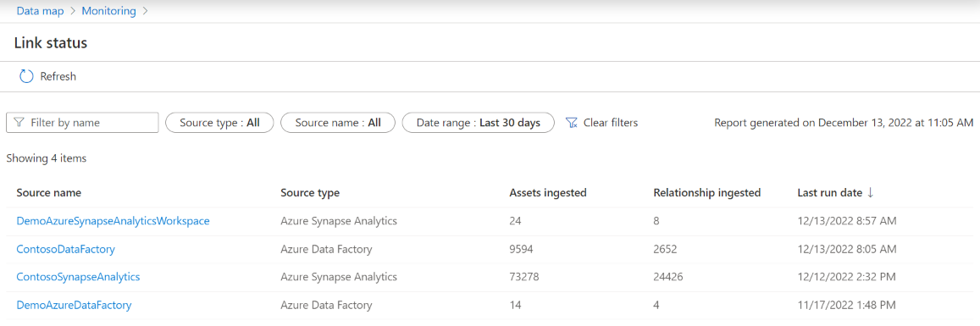Sort by Assets ingested column header

(x=548, y=193)
